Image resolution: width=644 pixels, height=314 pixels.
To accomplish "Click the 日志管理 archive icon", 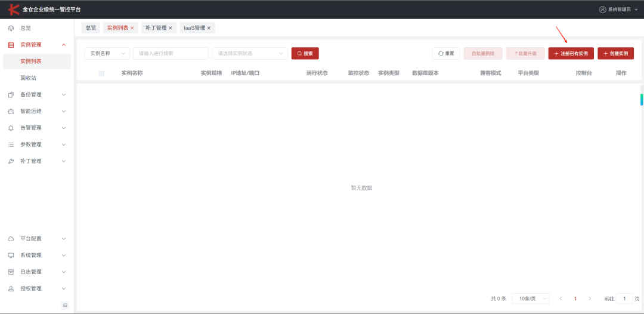I will coord(11,272).
